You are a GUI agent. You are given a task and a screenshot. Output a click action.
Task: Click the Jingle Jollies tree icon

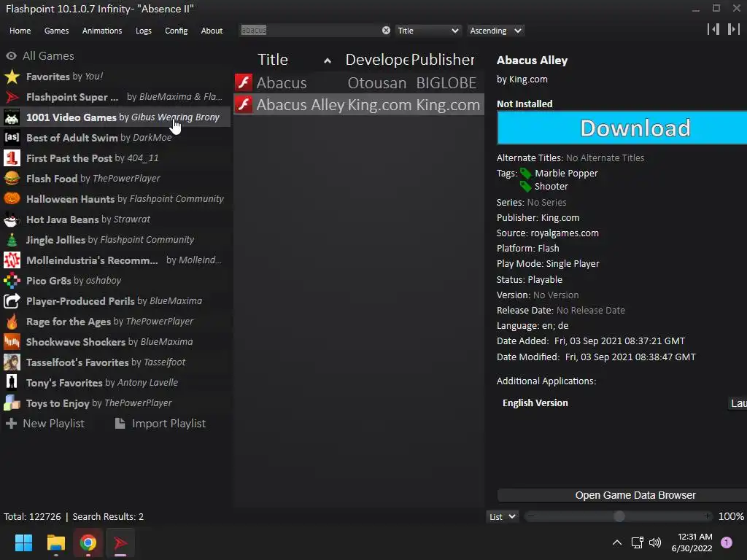point(12,240)
